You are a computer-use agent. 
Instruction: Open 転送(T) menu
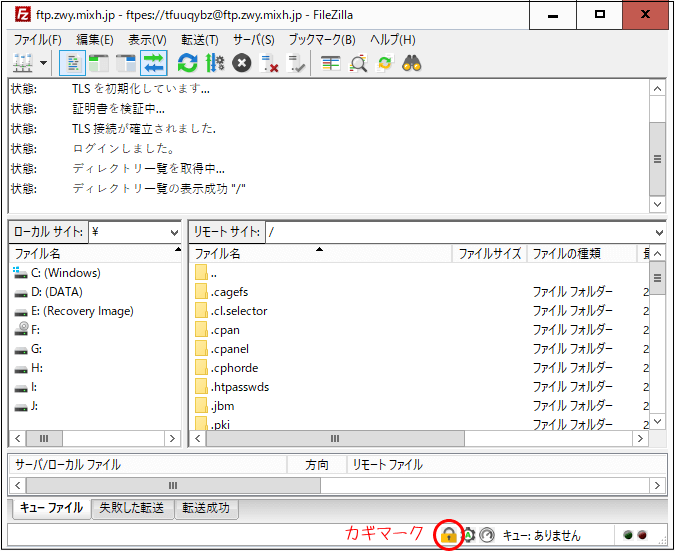pyautogui.click(x=200, y=40)
